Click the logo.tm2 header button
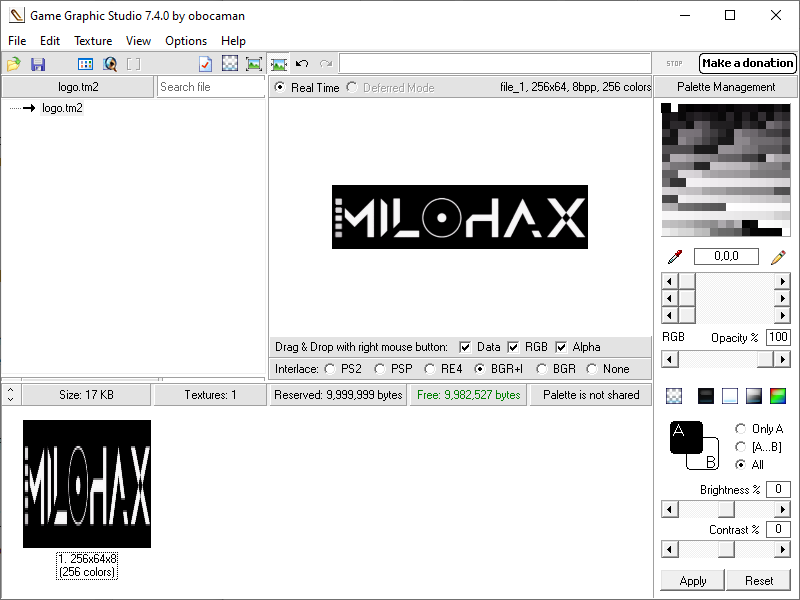800x600 pixels. (78, 87)
